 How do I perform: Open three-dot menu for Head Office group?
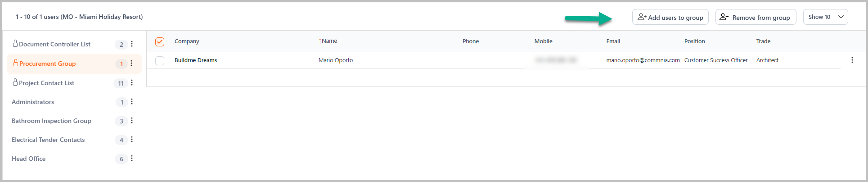click(x=132, y=159)
